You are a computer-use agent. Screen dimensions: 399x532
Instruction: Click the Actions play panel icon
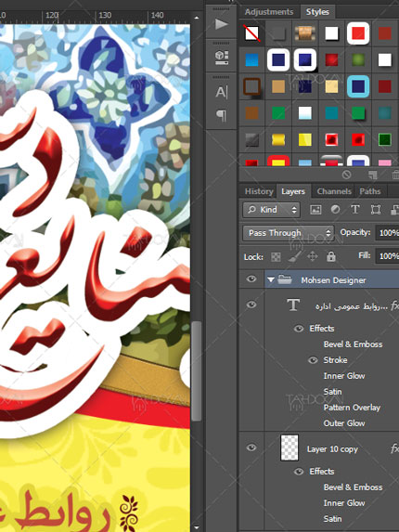(x=222, y=24)
